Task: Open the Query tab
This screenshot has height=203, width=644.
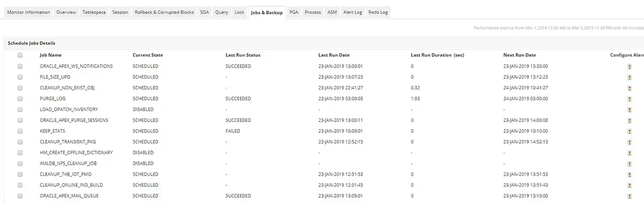Action: coord(222,12)
